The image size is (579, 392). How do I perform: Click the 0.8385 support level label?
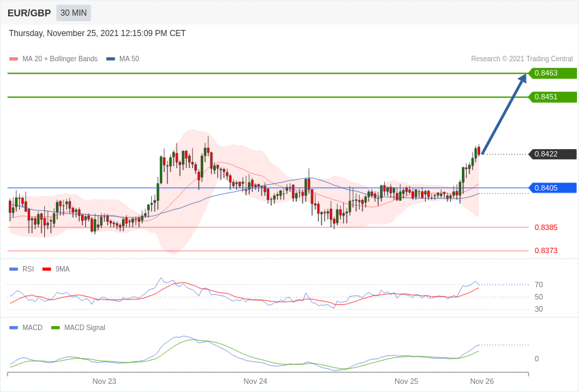tap(546, 227)
